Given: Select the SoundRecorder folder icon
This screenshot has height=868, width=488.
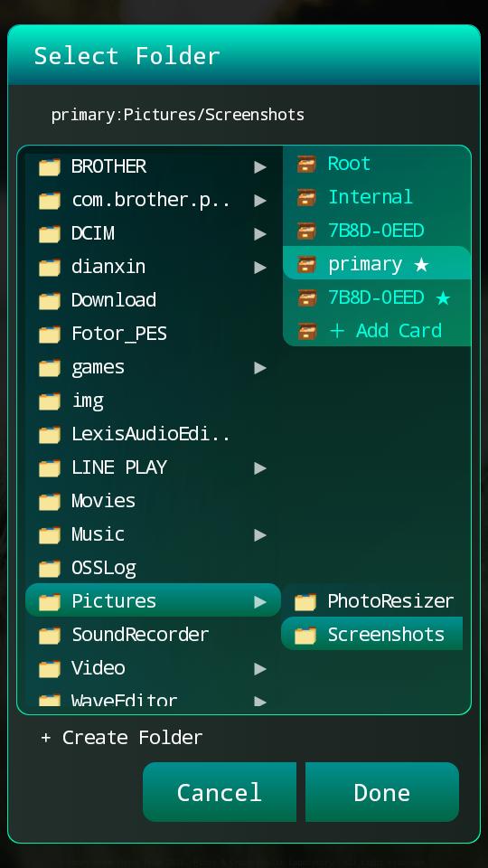Looking at the screenshot, I should 49,636.
